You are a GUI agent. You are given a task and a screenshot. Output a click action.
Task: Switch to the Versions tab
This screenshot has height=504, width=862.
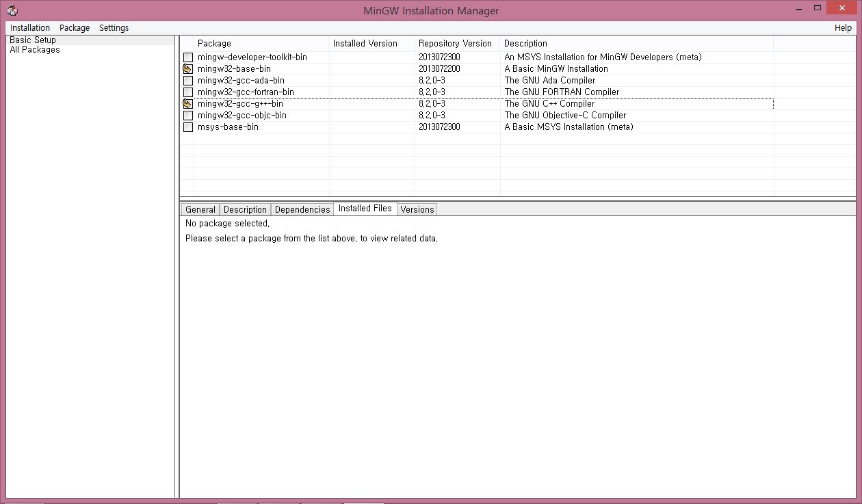point(417,209)
